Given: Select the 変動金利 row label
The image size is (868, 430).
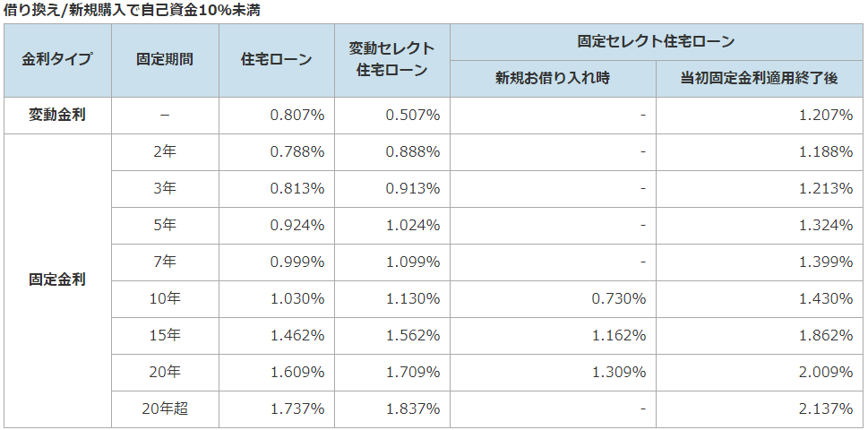Looking at the screenshot, I should [x=57, y=116].
